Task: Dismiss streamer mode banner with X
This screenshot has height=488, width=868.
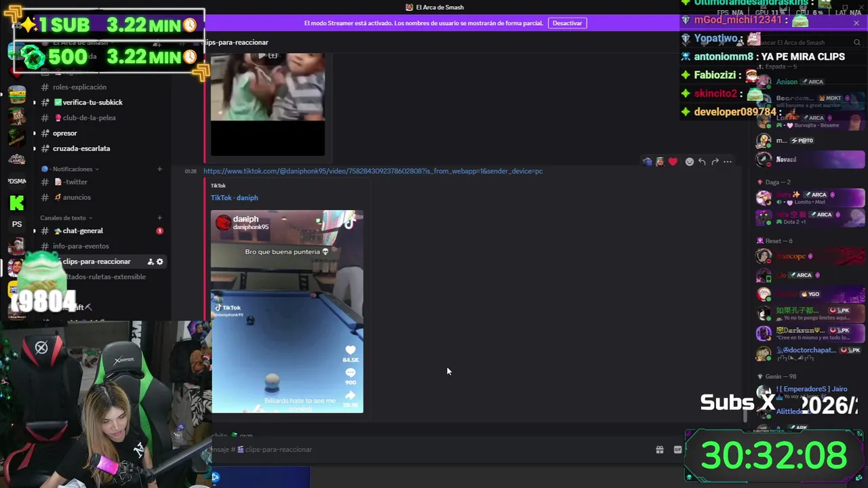Action: coord(856,23)
